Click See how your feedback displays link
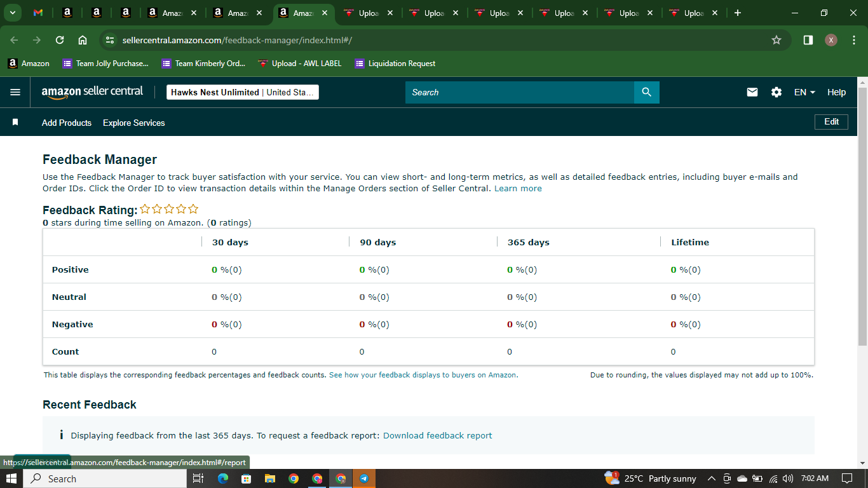This screenshot has height=488, width=868. [423, 375]
